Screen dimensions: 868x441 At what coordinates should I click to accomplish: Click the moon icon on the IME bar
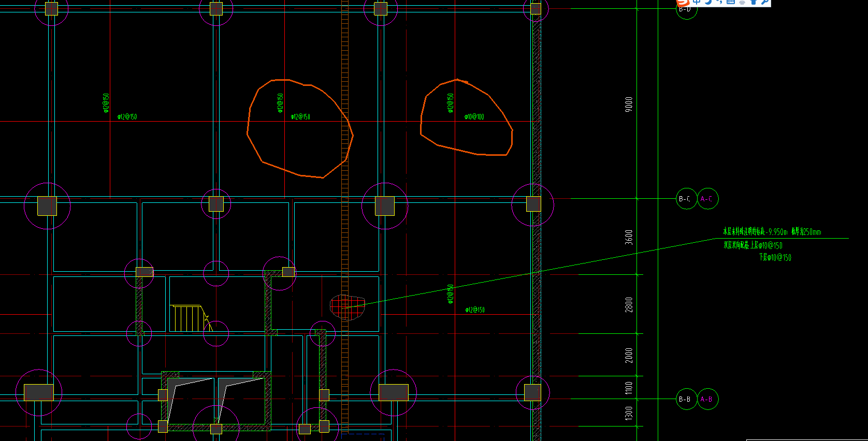[x=708, y=2]
